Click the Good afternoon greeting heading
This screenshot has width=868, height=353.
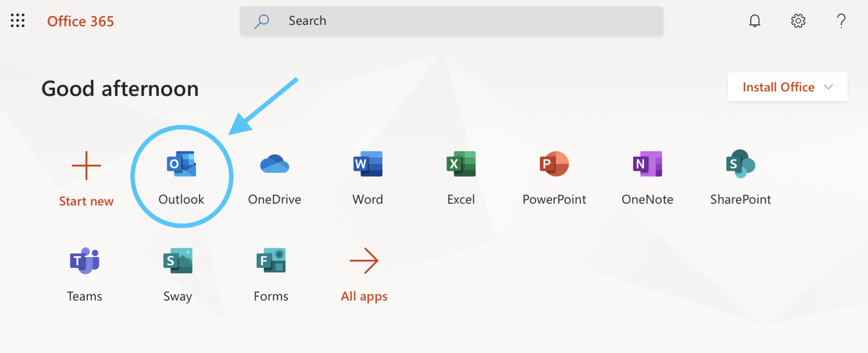(x=120, y=89)
